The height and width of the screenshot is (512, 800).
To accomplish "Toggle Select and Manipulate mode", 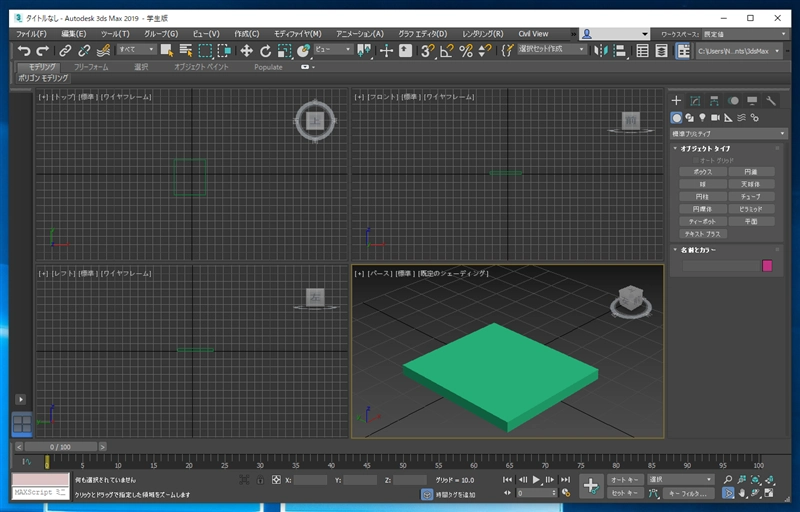I will pos(386,50).
